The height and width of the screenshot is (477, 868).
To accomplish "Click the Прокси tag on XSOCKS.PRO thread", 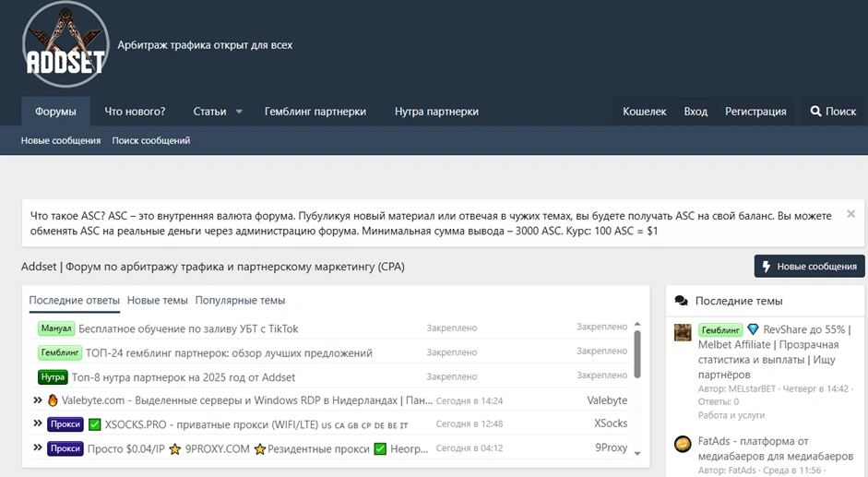I will (65, 424).
